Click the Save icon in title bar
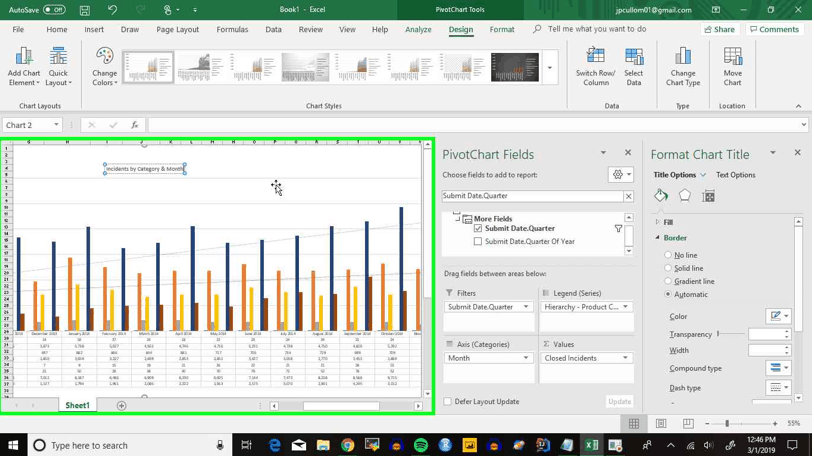 [85, 10]
